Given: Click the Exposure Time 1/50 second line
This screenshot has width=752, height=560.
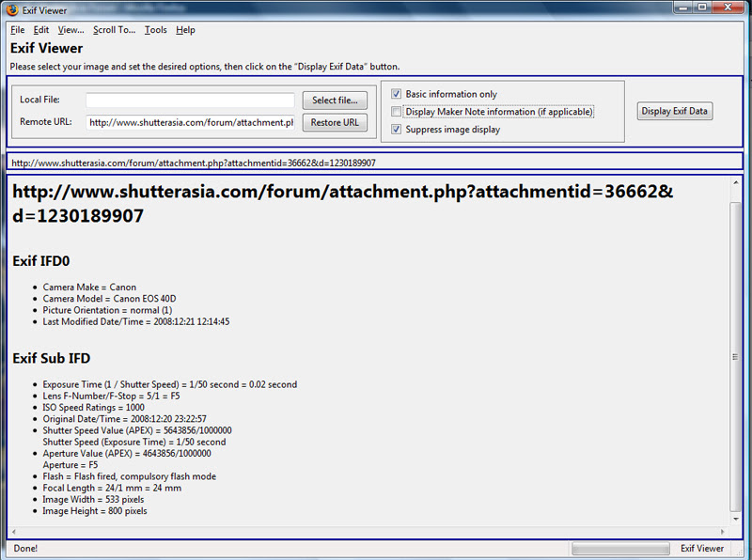Looking at the screenshot, I should click(x=170, y=384).
